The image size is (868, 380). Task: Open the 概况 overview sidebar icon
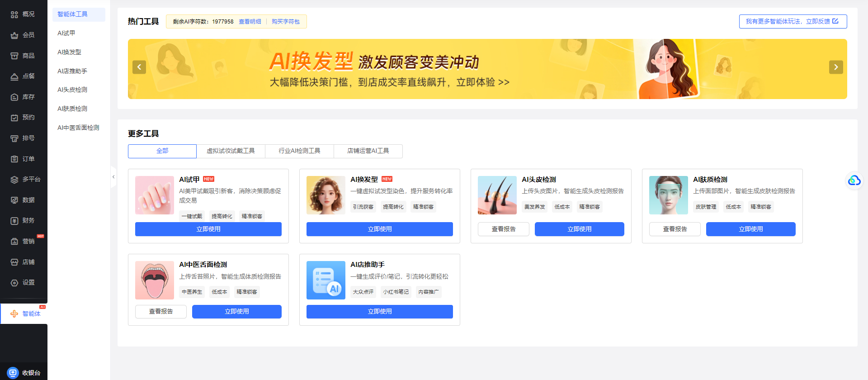coord(14,14)
